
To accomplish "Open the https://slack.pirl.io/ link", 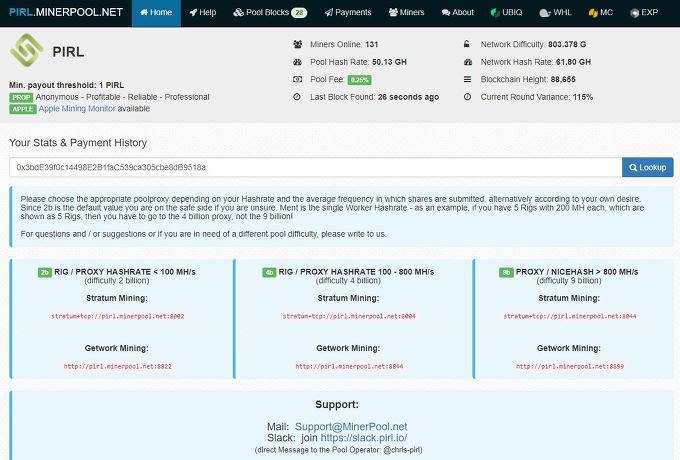I will tap(364, 438).
